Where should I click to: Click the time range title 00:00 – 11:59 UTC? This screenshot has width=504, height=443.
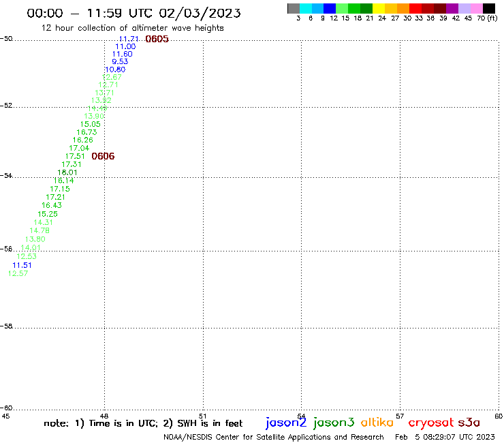click(133, 13)
